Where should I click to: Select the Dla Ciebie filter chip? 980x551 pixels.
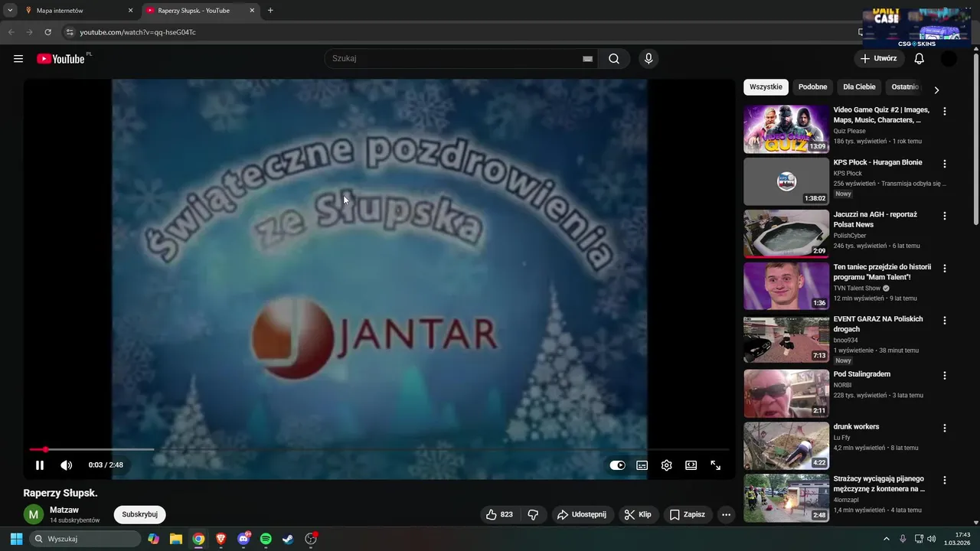click(859, 87)
